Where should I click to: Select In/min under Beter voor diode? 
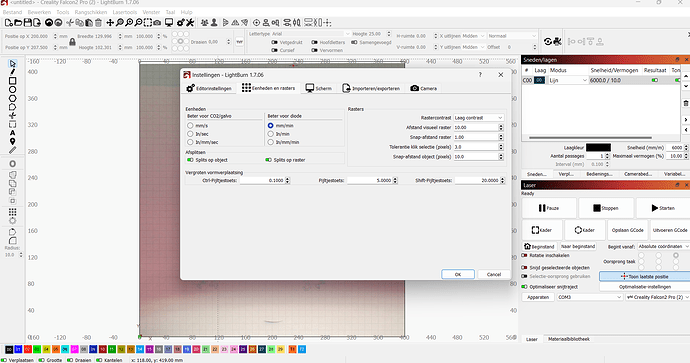pyautogui.click(x=271, y=134)
